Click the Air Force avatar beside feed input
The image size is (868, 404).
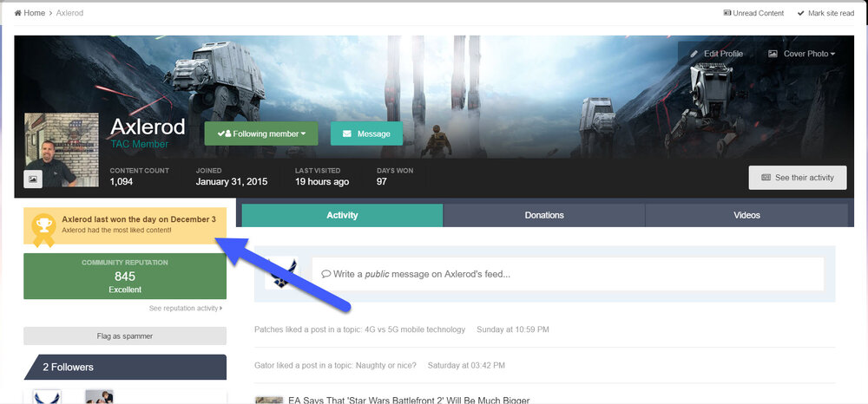coord(282,273)
